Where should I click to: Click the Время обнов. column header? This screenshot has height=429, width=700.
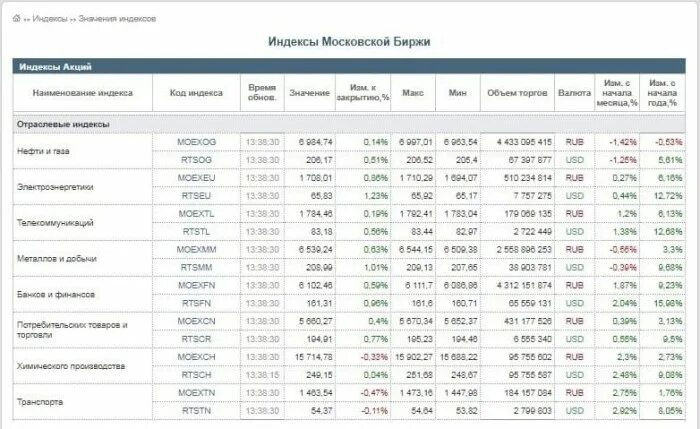[x=262, y=92]
